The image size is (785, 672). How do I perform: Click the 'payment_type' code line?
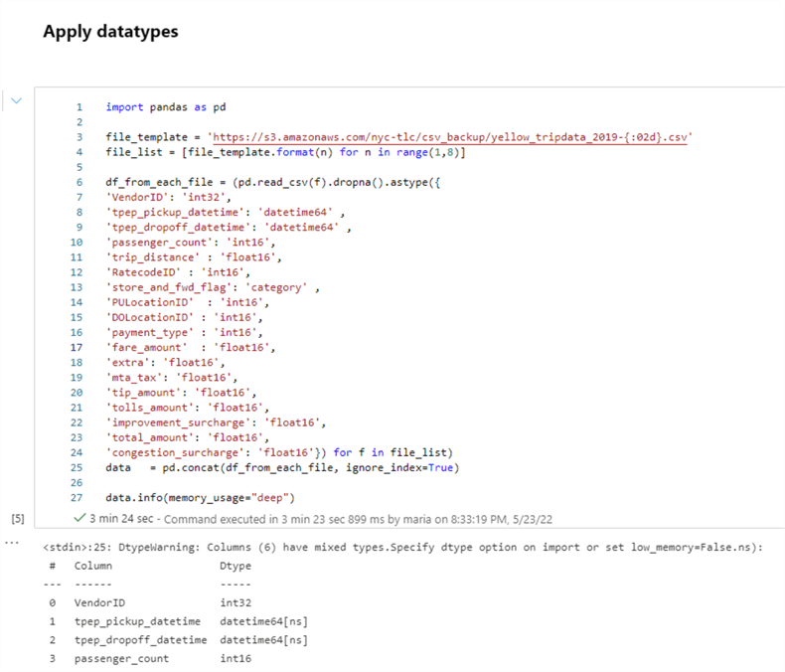pos(184,332)
